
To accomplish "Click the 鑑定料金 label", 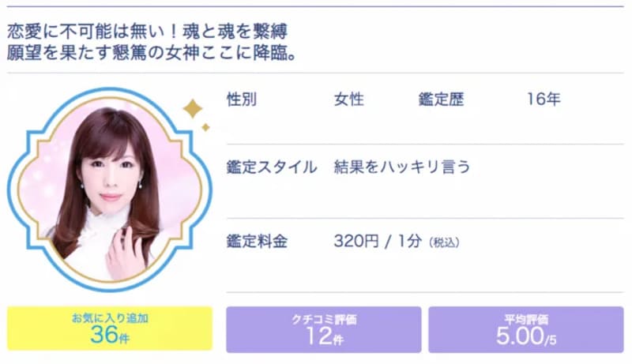I will coord(257,242).
